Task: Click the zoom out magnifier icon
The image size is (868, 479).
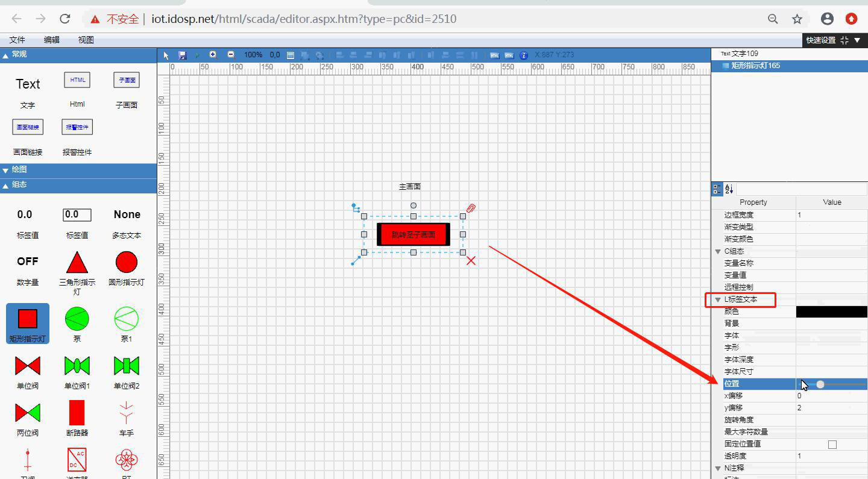Action: (231, 55)
